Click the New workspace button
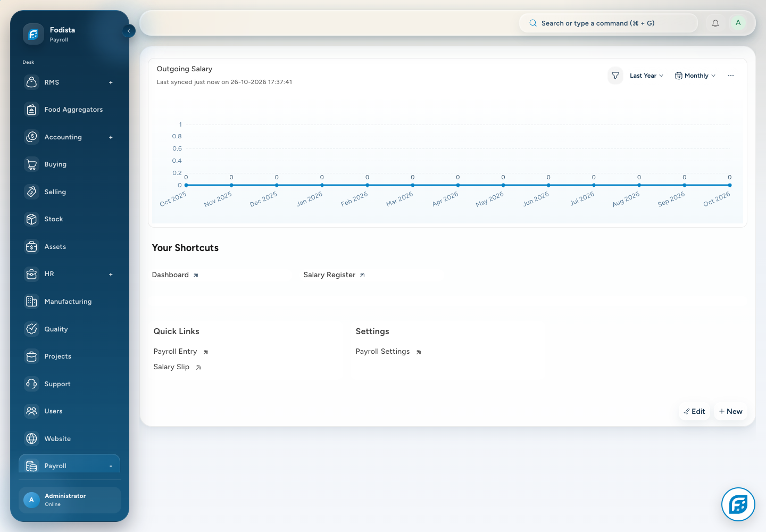The width and height of the screenshot is (766, 532). coord(730,411)
